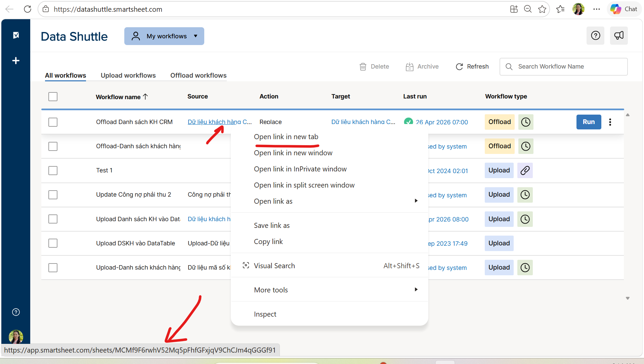The height and width of the screenshot is (364, 644).
Task: Click the Smartsheet logo in the sidebar
Action: [16, 35]
